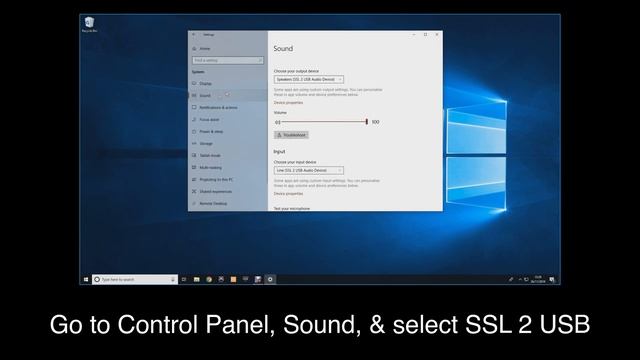640x360 pixels.
Task: Open the Action Center notification icon
Action: tap(552, 280)
